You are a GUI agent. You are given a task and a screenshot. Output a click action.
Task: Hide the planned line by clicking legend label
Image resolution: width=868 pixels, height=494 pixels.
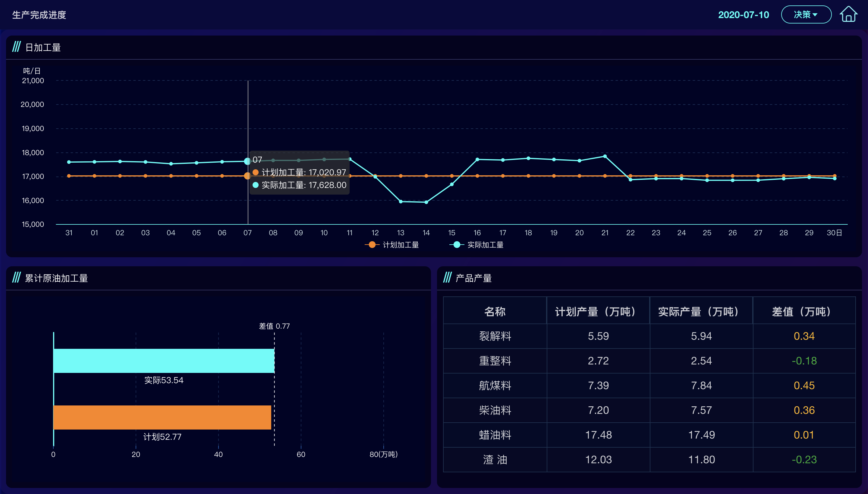pos(401,245)
